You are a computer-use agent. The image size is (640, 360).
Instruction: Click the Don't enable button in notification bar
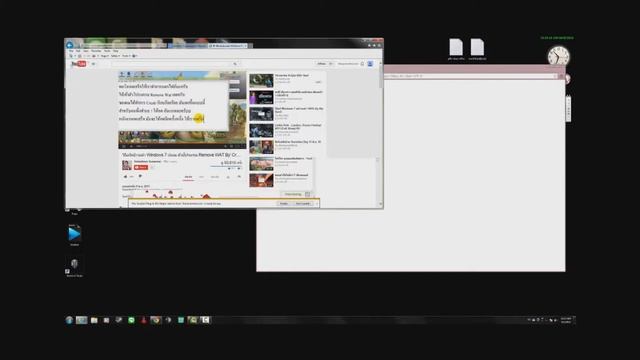tap(303, 203)
